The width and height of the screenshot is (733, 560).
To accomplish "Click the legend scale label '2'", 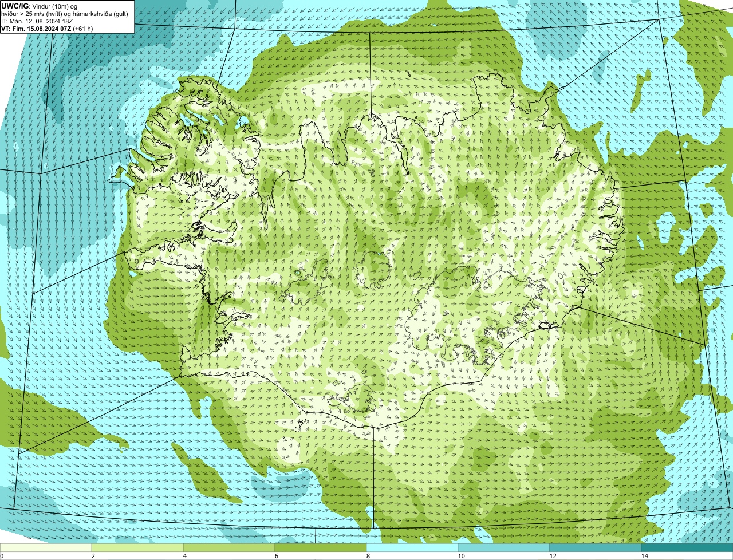I will point(92,556).
